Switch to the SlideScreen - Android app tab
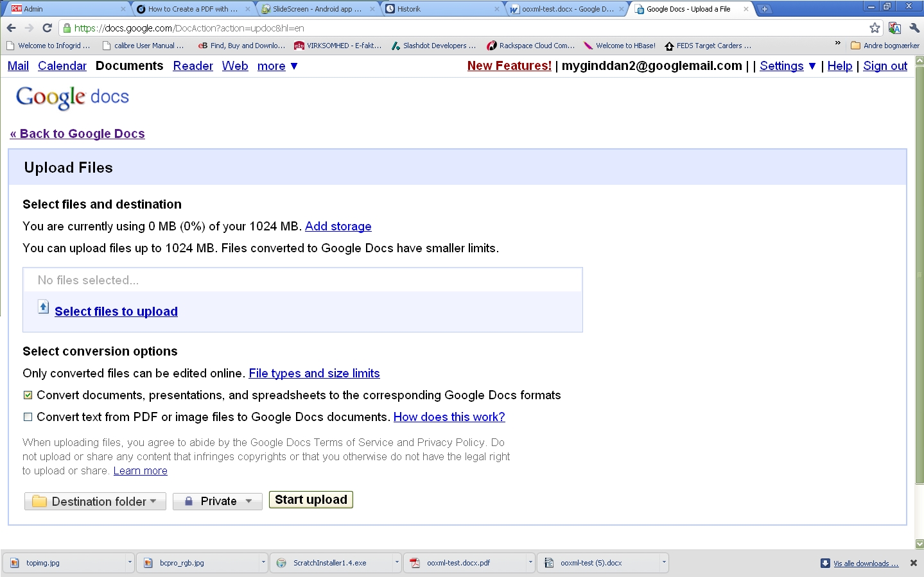Viewport: 924px width, 577px height. coord(318,9)
